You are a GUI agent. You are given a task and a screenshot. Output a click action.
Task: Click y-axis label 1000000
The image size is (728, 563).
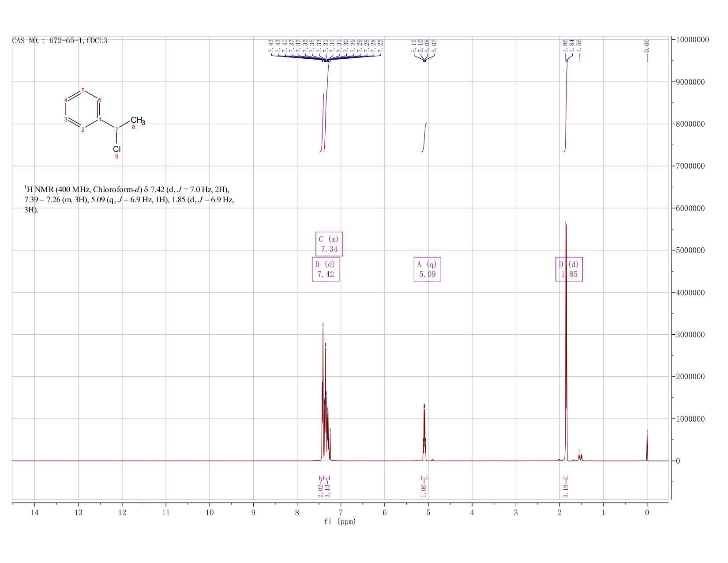click(690, 419)
